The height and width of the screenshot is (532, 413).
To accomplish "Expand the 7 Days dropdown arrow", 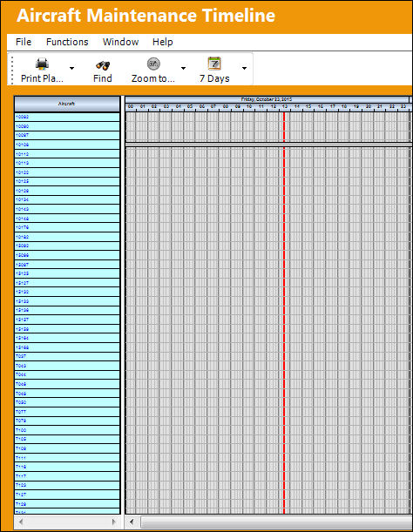I will pos(244,69).
